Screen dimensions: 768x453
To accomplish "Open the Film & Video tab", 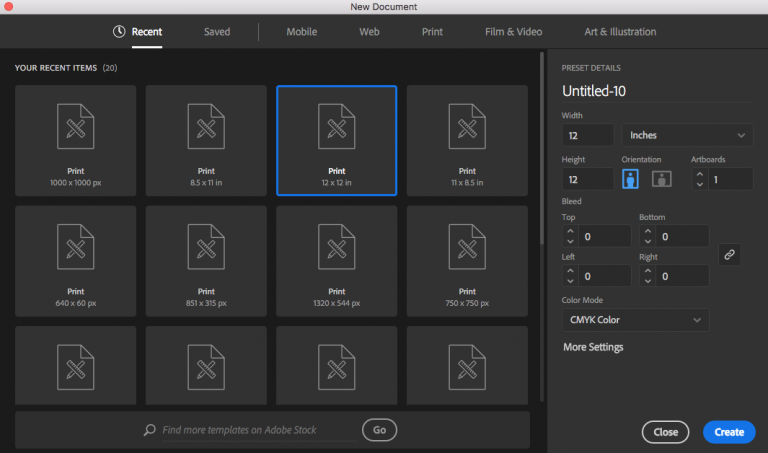I will (513, 32).
